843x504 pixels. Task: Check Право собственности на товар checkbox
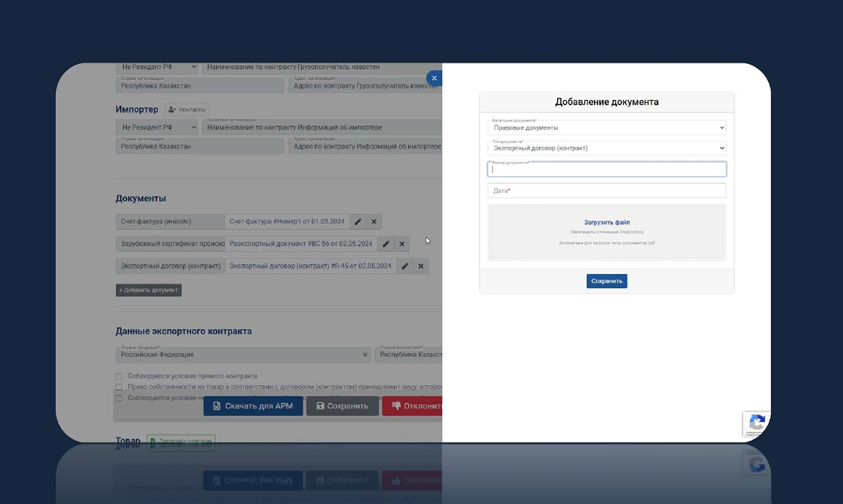(x=119, y=387)
